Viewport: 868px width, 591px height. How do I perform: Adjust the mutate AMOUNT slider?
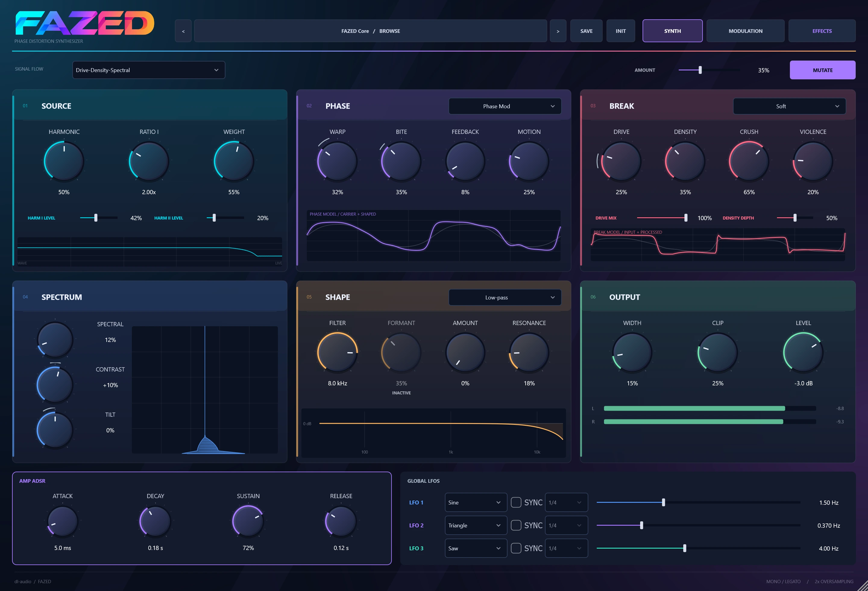click(x=709, y=70)
